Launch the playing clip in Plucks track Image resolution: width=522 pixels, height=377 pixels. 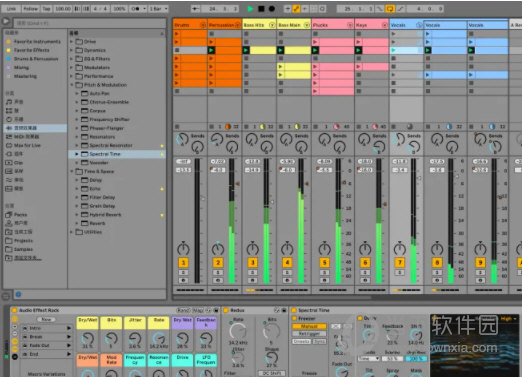(315, 50)
